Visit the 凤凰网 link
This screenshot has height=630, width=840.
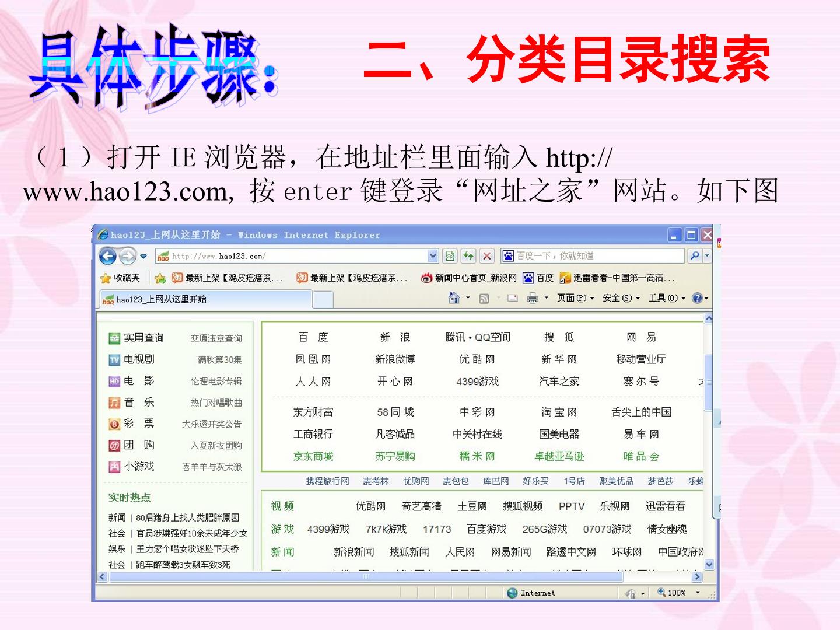pos(313,359)
